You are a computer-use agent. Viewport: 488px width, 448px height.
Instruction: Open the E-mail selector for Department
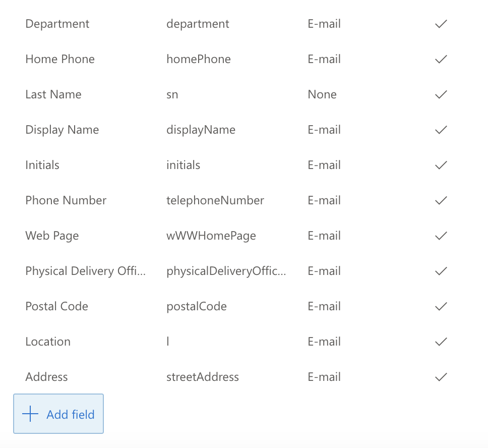[324, 24]
